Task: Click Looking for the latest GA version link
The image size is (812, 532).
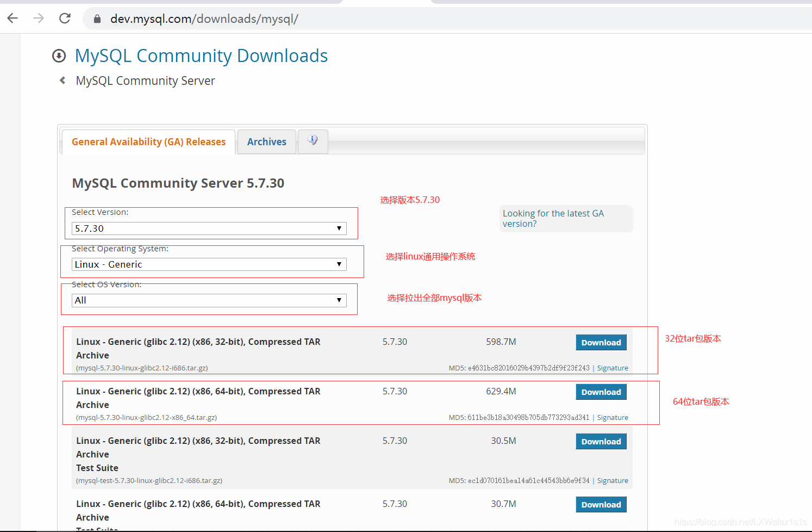Action: (553, 219)
